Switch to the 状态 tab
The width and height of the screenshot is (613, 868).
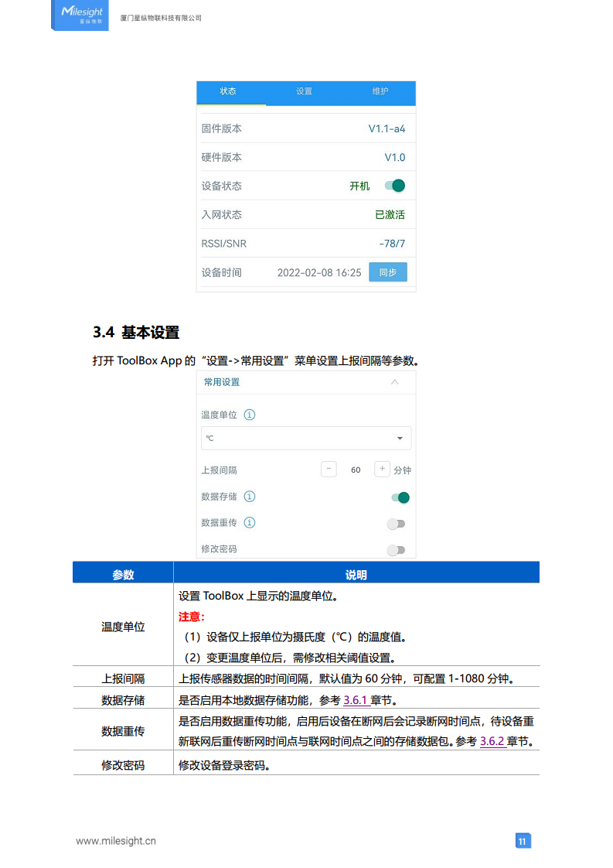click(x=228, y=91)
